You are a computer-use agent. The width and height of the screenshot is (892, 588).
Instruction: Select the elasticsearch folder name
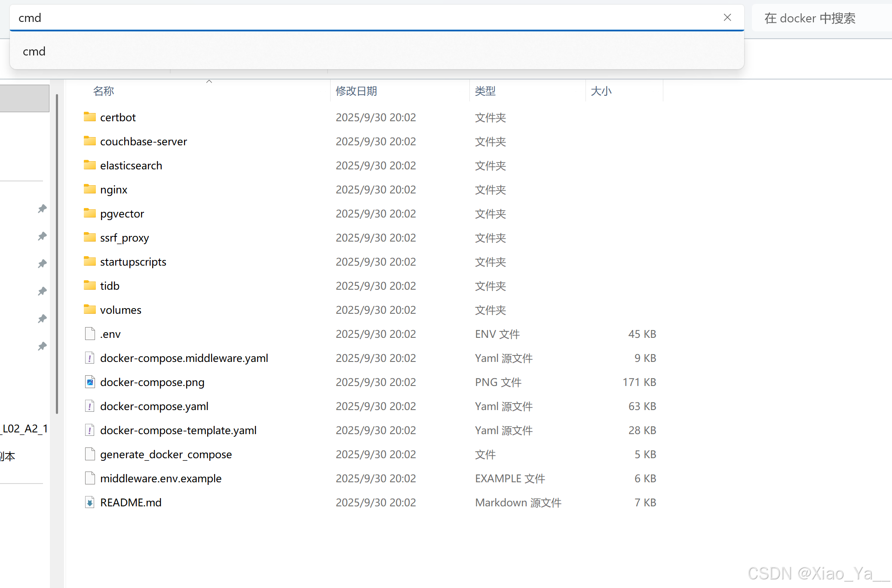tap(131, 165)
